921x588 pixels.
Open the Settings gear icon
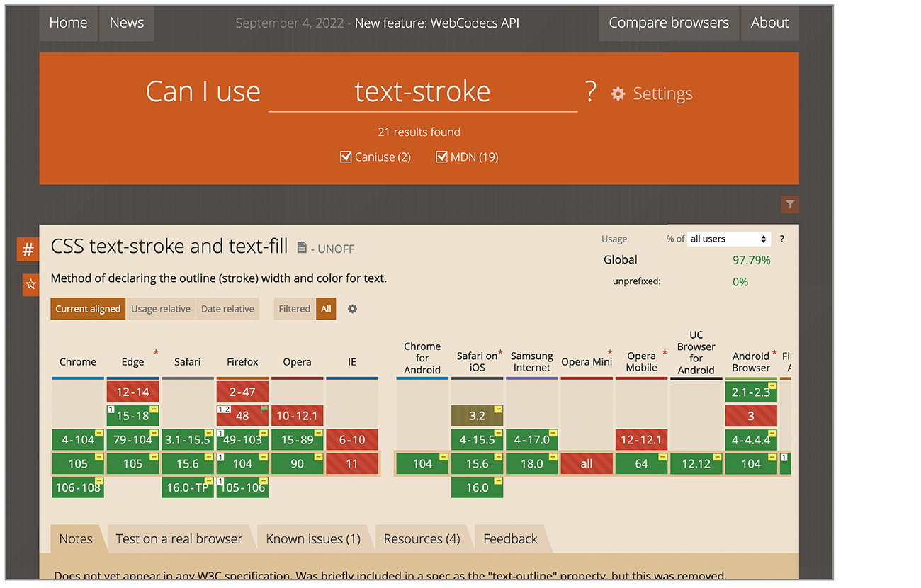[618, 94]
